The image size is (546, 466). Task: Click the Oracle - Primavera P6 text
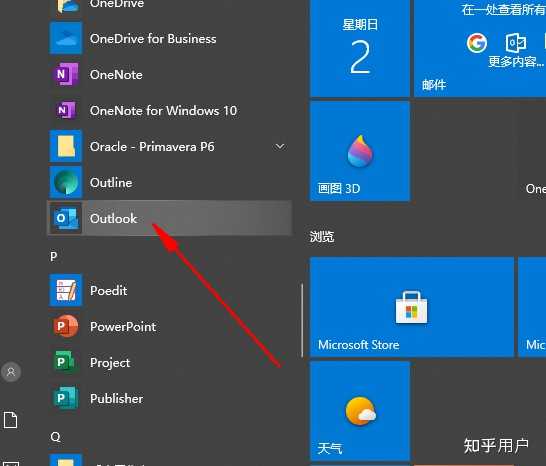pos(152,147)
